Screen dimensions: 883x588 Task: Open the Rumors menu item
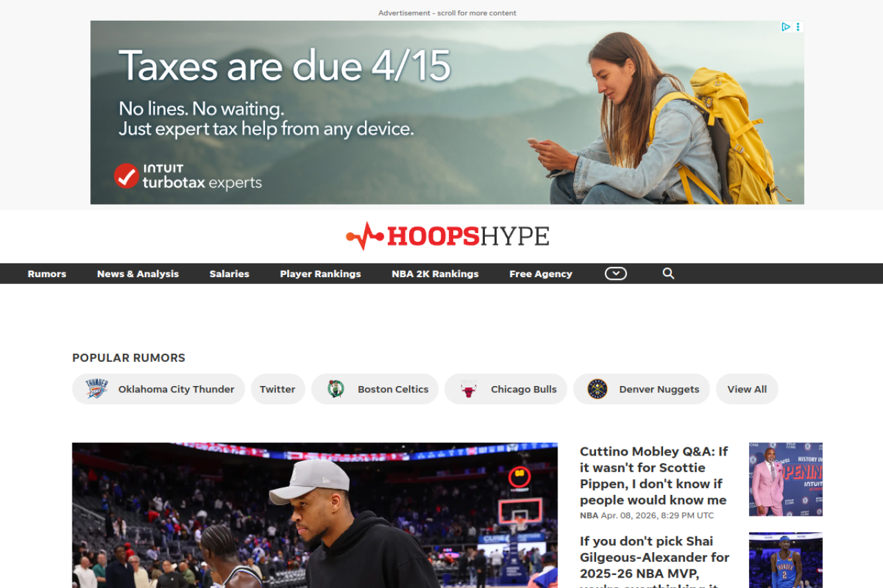point(47,274)
